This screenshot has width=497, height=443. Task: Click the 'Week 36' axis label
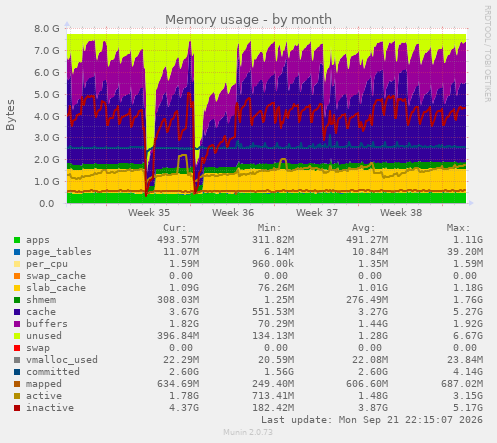(233, 213)
